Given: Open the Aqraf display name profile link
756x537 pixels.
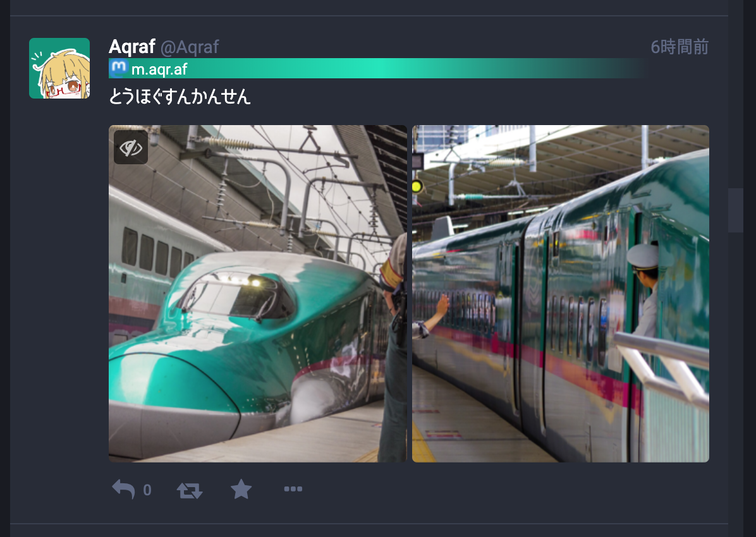Looking at the screenshot, I should 131,47.
